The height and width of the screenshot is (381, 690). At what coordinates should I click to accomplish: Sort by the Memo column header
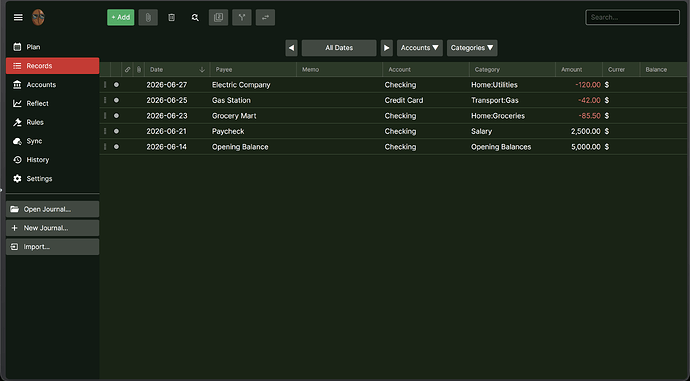click(339, 70)
